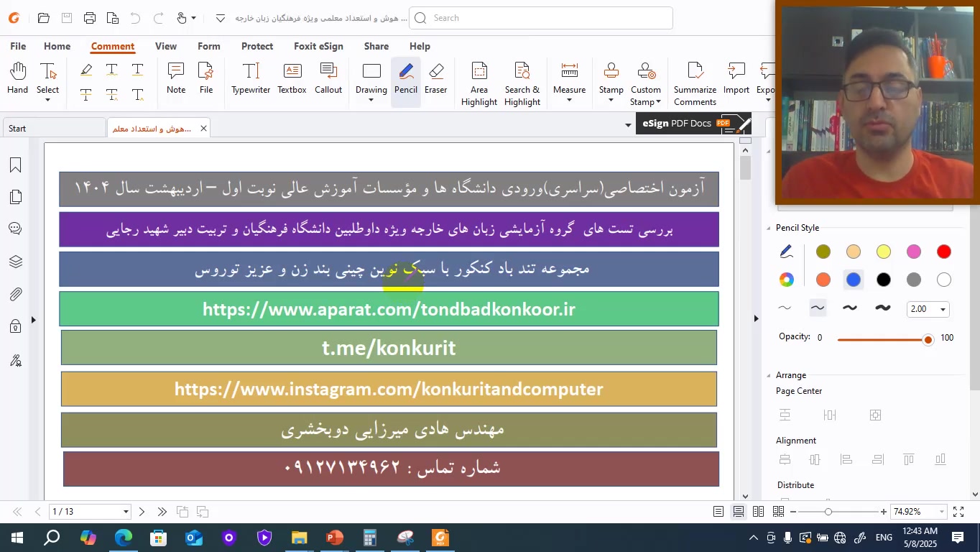Screen dimensions: 980x552
Task: Select the Typewriter tool
Action: click(251, 78)
